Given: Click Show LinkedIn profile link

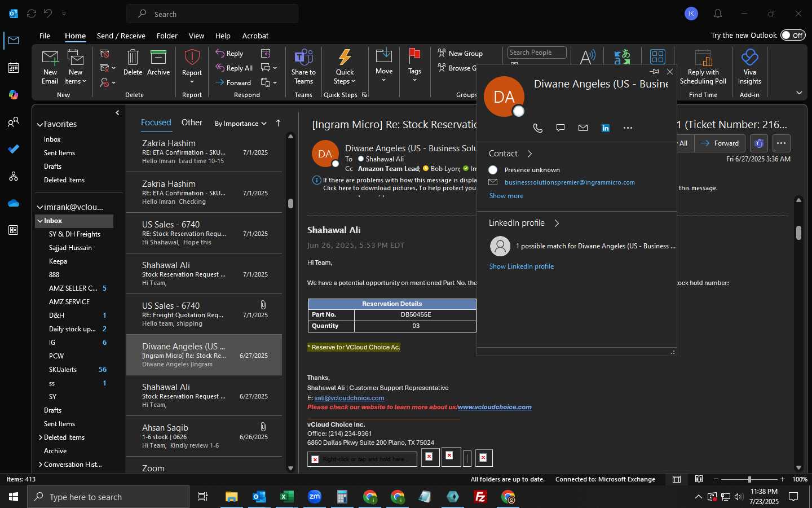Looking at the screenshot, I should (x=522, y=266).
